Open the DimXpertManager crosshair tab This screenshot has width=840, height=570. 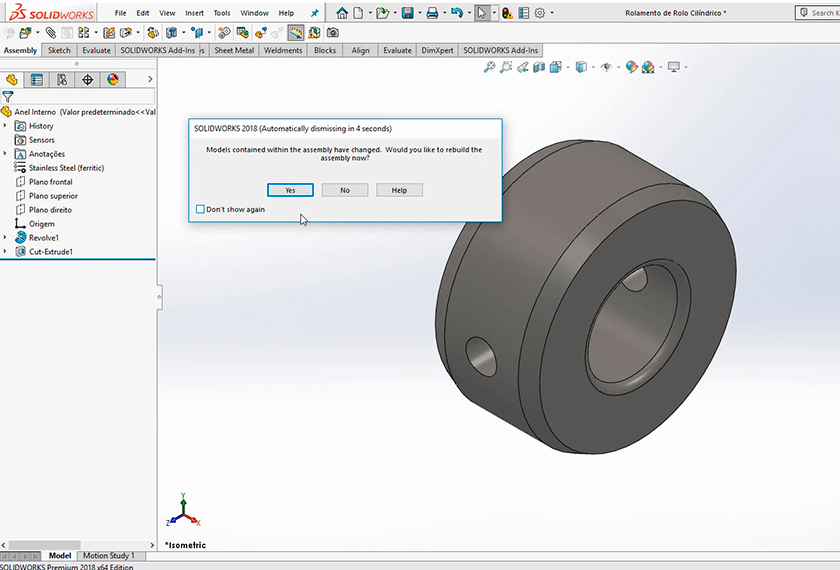[87, 79]
